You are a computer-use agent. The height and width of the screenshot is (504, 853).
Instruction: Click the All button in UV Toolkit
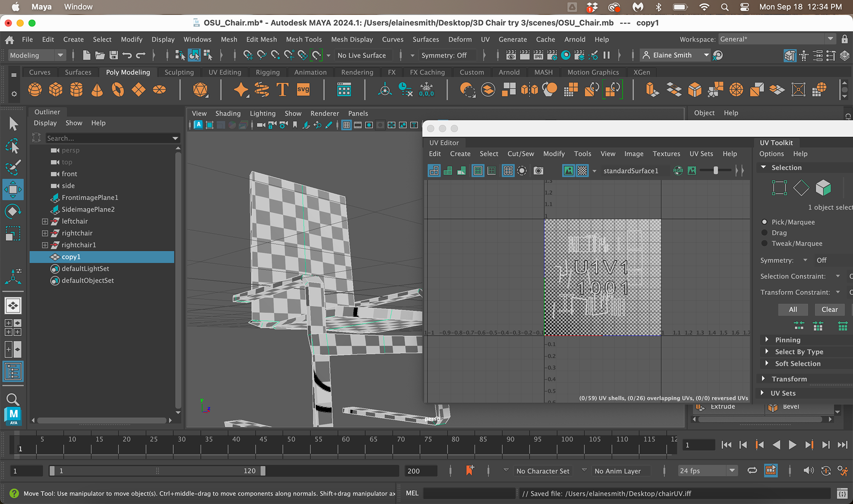point(793,310)
